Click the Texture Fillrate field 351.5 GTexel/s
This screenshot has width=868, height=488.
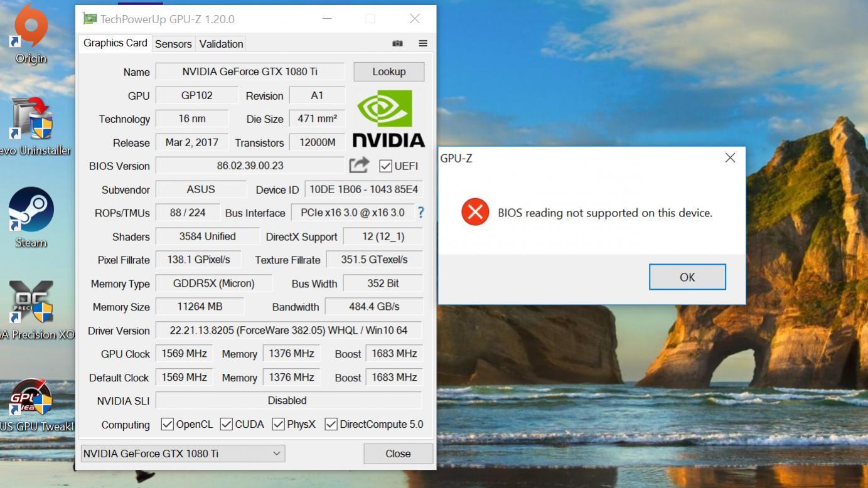374,260
